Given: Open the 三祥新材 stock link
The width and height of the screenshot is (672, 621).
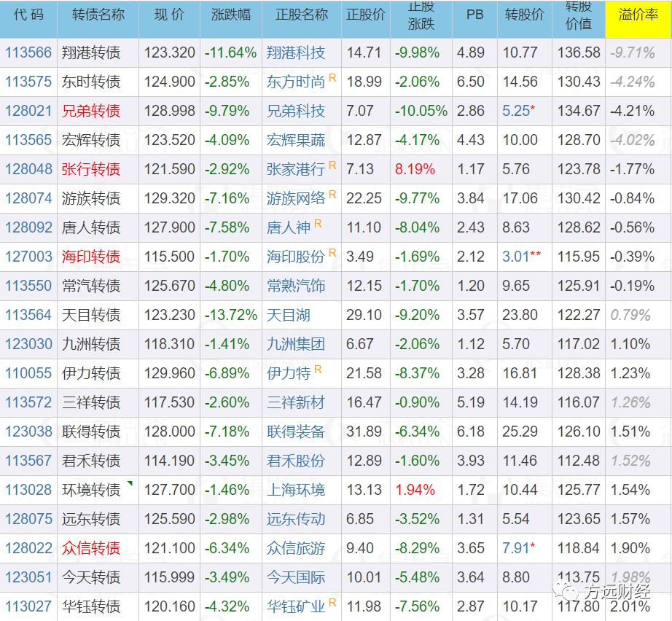Looking at the screenshot, I should (296, 402).
